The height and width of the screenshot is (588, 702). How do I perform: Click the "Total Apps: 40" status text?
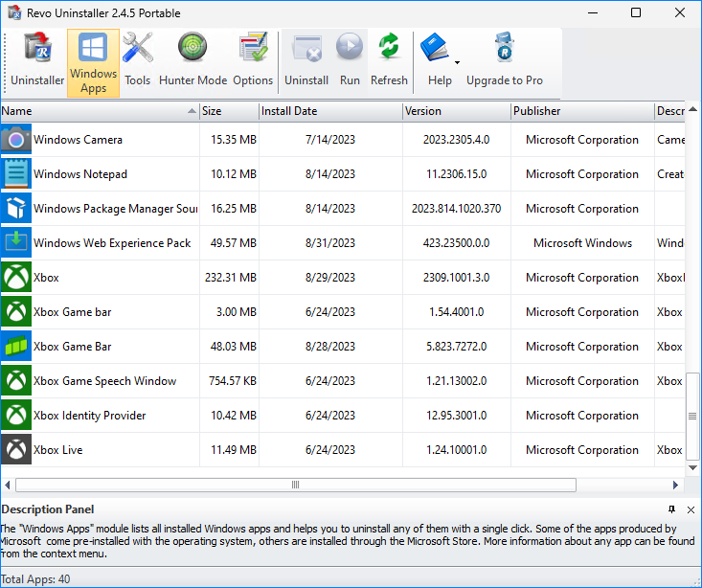34,579
